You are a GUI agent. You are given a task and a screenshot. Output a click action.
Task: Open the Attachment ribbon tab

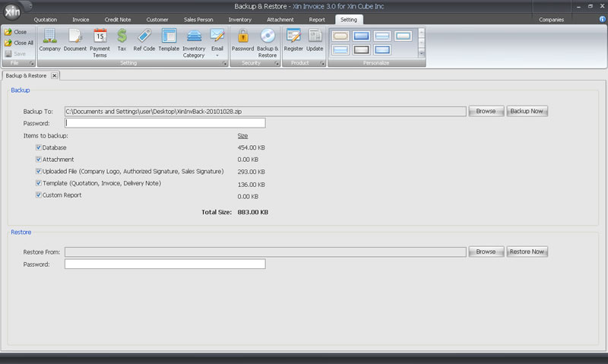click(x=280, y=20)
